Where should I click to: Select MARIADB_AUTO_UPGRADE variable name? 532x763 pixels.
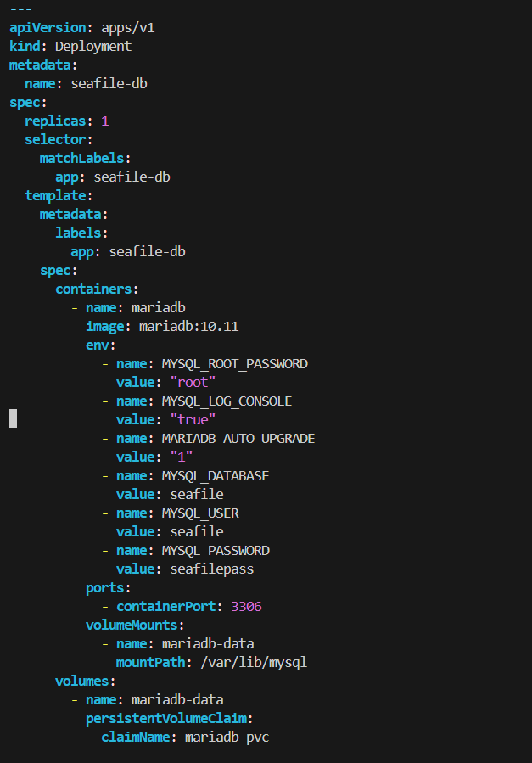238,439
